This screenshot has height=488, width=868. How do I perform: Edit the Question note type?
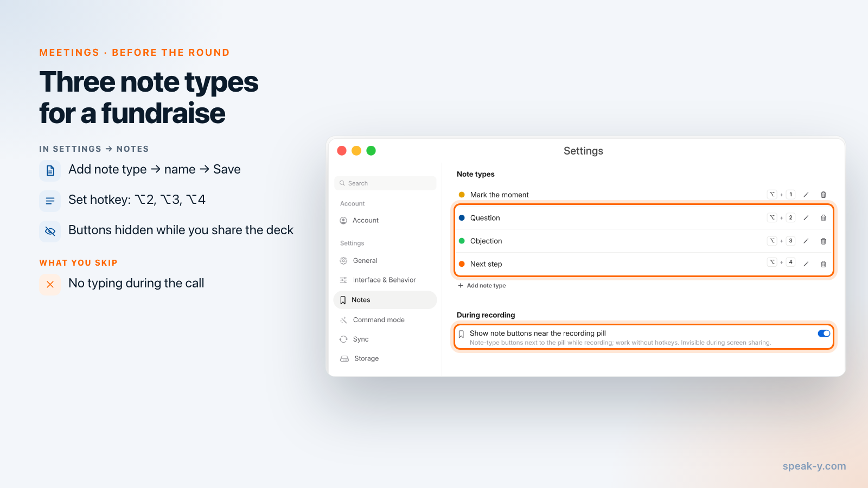coord(806,218)
